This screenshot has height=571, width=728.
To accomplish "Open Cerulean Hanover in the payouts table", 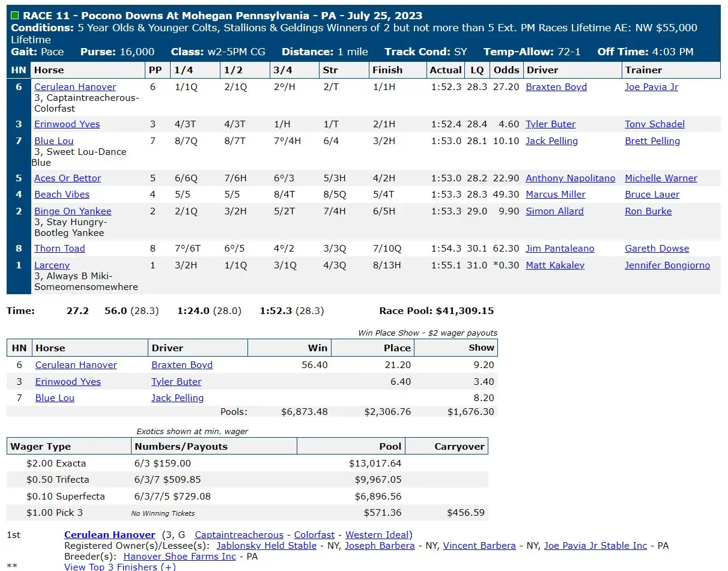I will pos(76,365).
